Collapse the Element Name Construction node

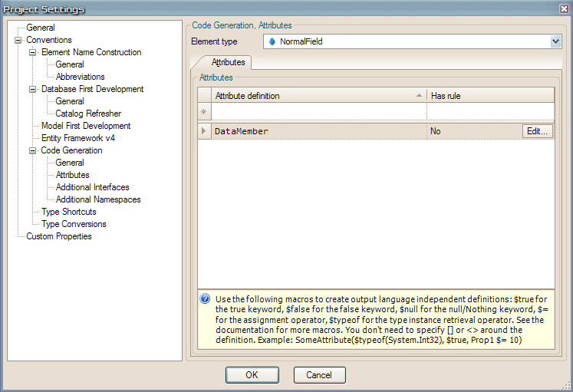pos(32,53)
